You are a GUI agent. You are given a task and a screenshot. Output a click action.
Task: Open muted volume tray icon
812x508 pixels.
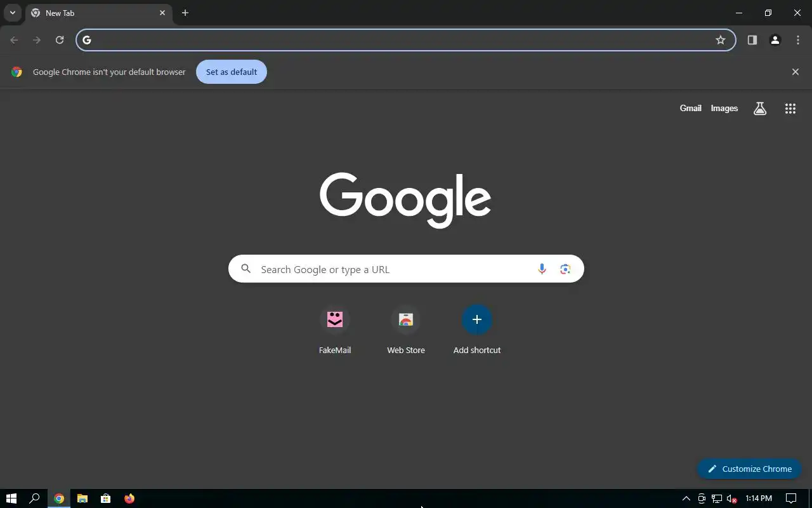(x=731, y=498)
